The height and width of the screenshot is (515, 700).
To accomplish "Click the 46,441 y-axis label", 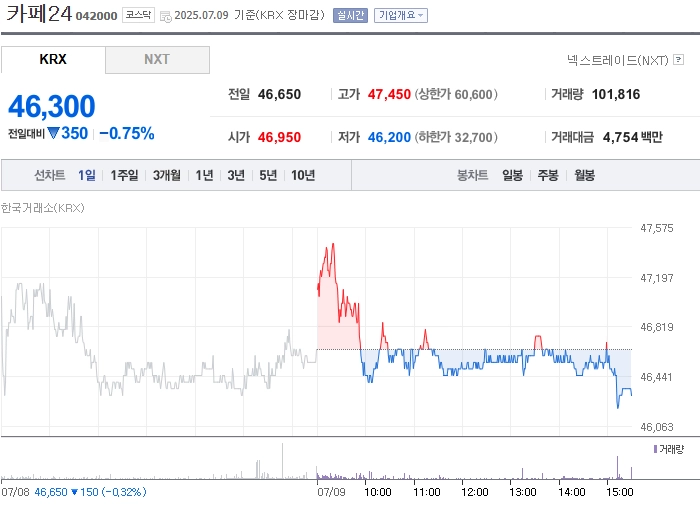I will [x=657, y=377].
